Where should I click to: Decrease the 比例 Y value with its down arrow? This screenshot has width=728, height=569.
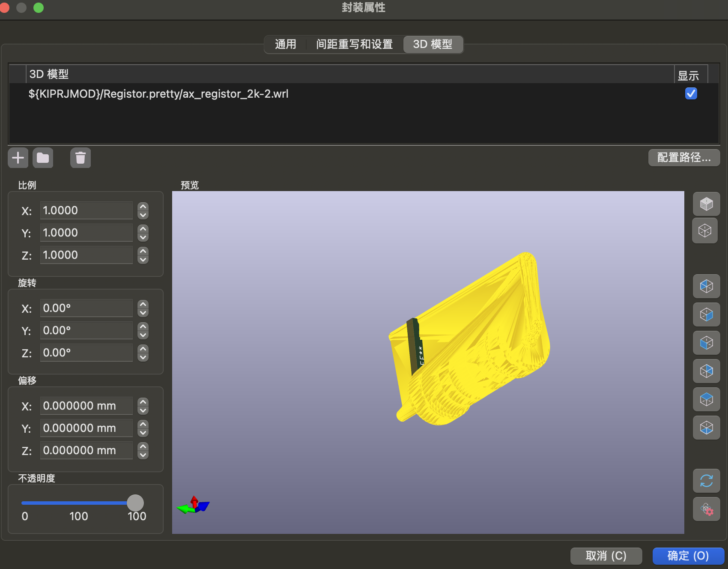(x=143, y=237)
